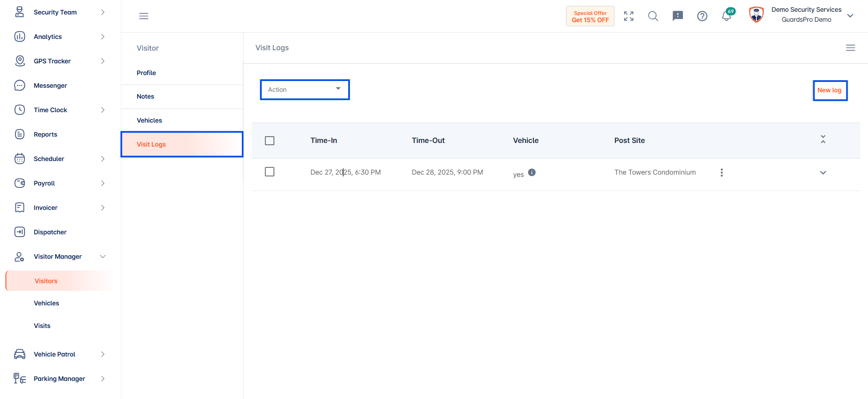Open three-dot menu for Towers Condominium row
The width and height of the screenshot is (868, 399).
pos(721,172)
